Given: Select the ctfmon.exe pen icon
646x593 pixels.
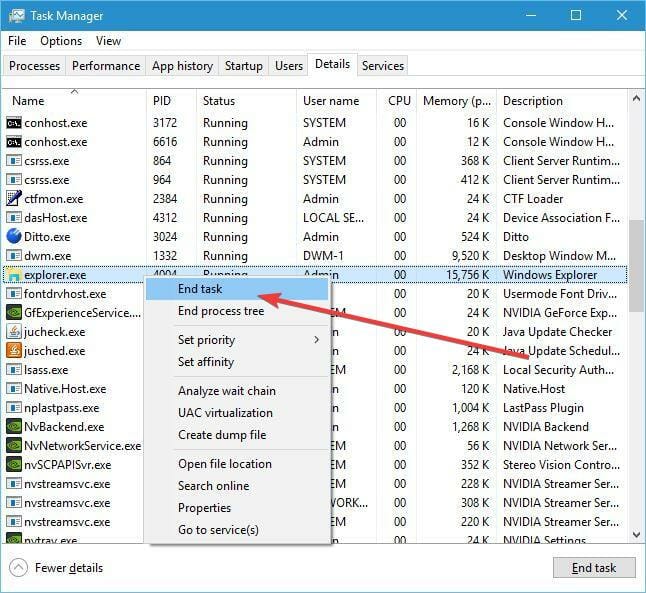Looking at the screenshot, I should (x=14, y=198).
